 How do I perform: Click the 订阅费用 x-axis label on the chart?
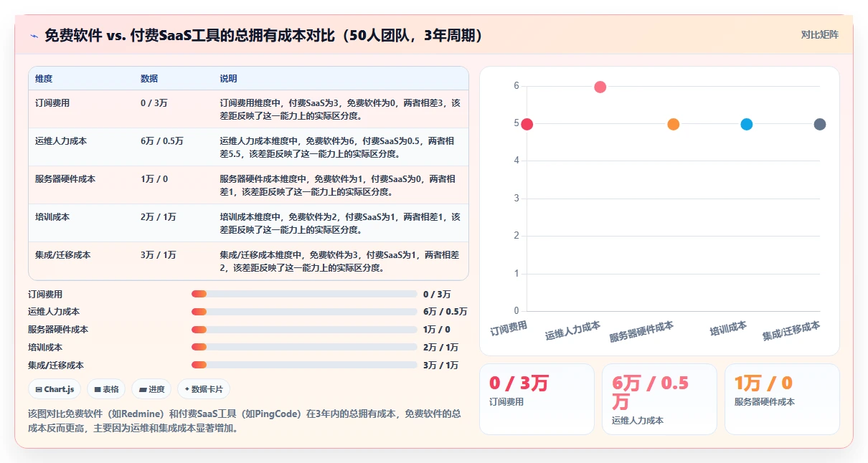[509, 329]
